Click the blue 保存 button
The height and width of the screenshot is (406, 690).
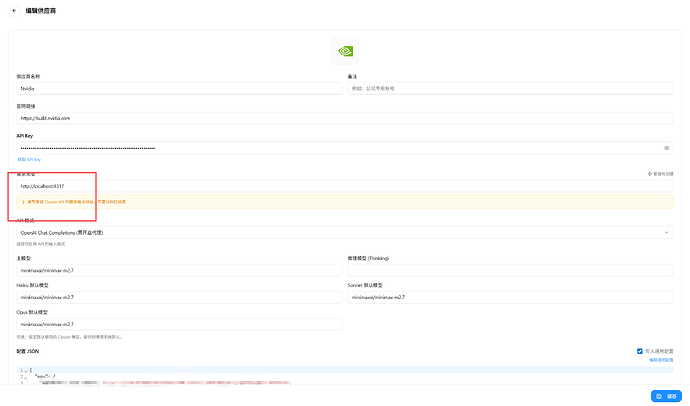pyautogui.click(x=666, y=396)
